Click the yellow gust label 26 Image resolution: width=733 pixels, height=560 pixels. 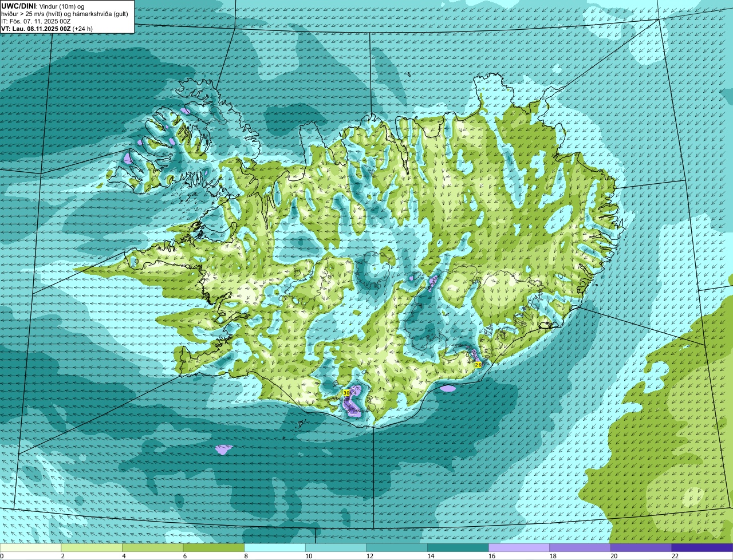point(478,364)
